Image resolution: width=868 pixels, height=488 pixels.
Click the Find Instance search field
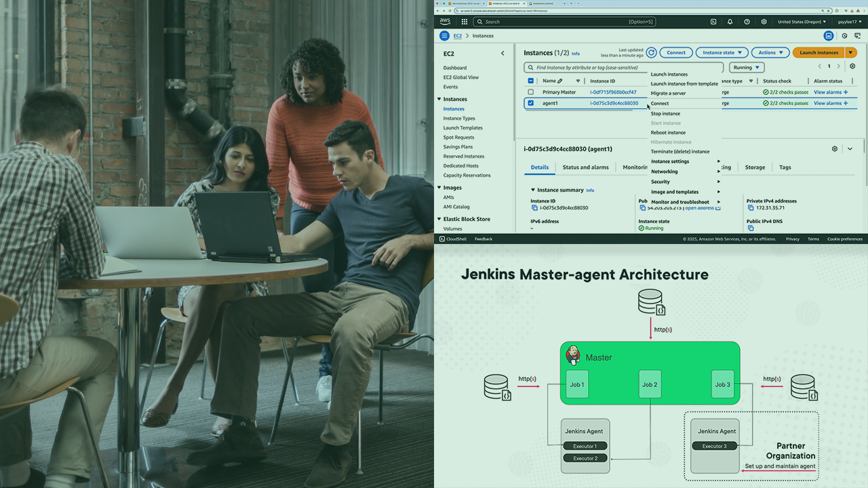point(624,68)
